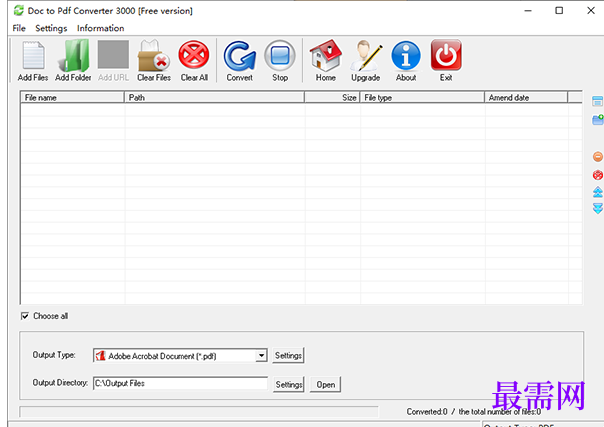Click the side panel add-file window icon
Screen dimensions: 604x427
pos(597,101)
